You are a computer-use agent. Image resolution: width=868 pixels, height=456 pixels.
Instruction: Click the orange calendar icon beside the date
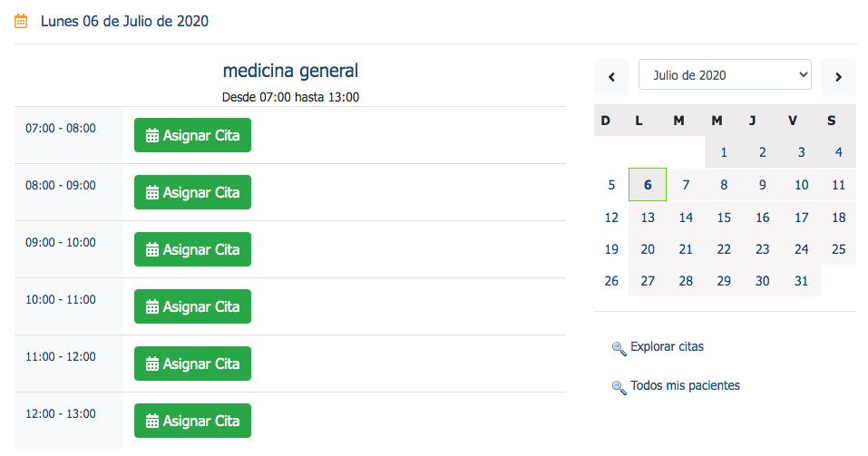(x=21, y=22)
